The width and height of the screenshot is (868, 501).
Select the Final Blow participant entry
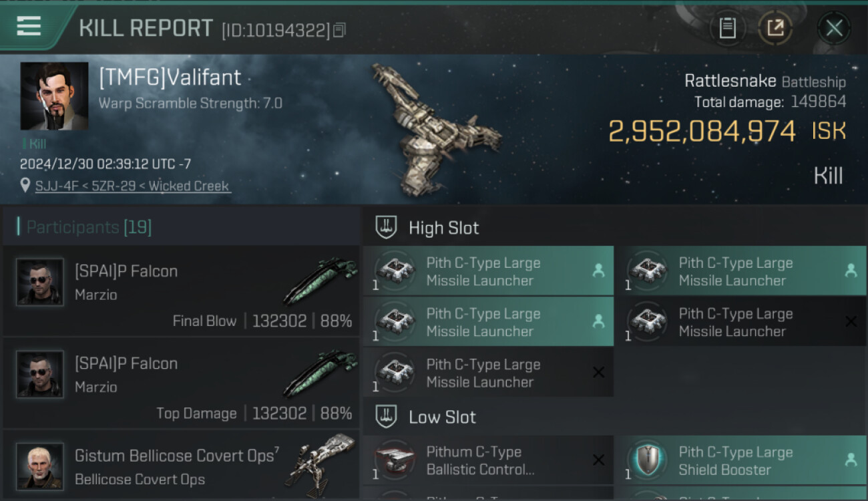pyautogui.click(x=181, y=291)
